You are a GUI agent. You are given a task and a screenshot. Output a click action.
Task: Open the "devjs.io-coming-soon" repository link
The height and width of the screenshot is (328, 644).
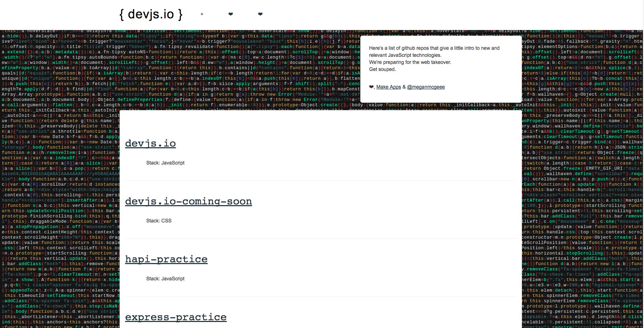coord(188,201)
